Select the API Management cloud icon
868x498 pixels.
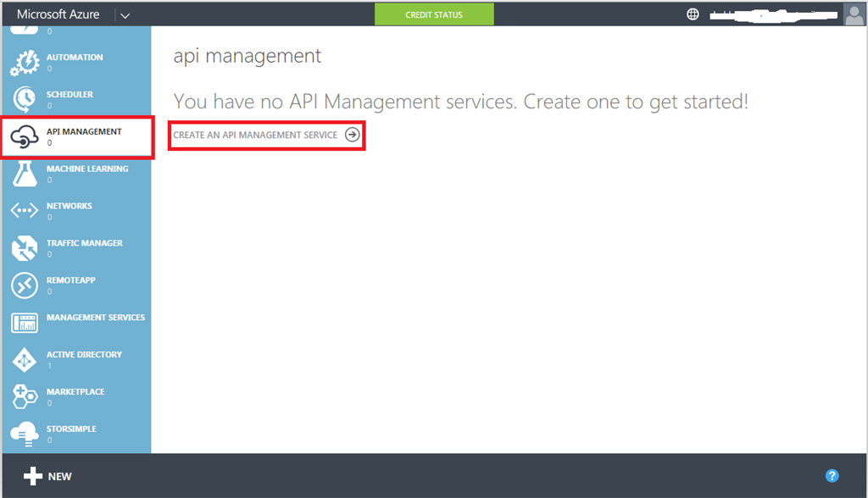25,136
